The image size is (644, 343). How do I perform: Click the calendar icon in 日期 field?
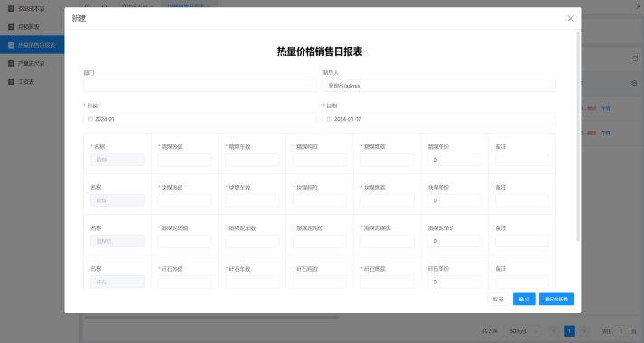(329, 119)
